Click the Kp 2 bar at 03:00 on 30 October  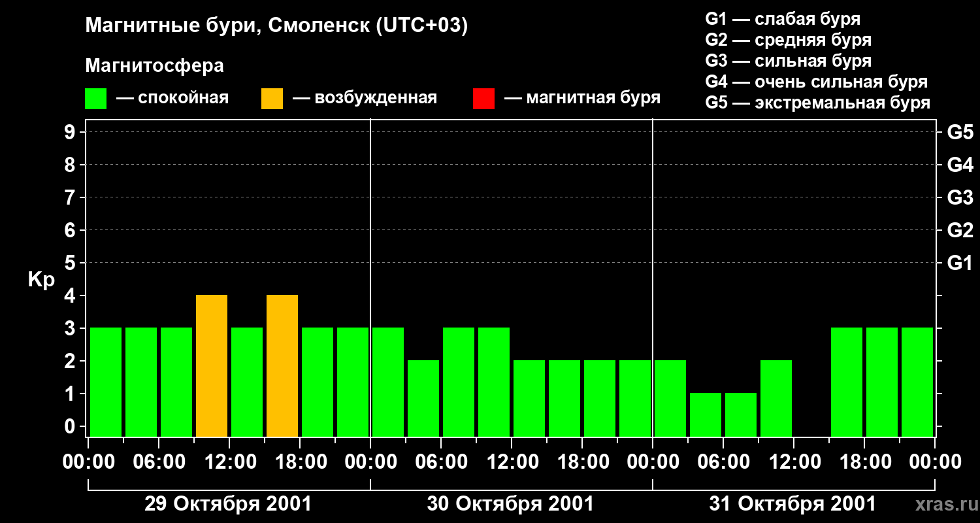click(423, 398)
